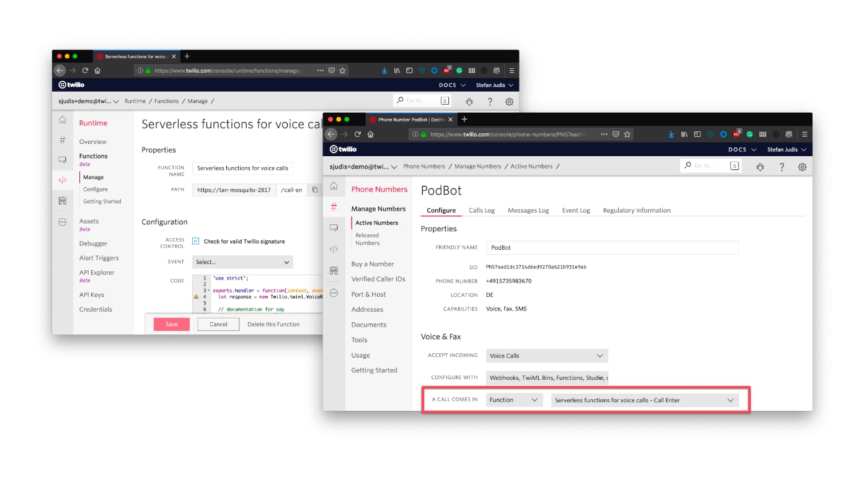Click Delete this Function link
This screenshot has height=484, width=868.
click(273, 324)
